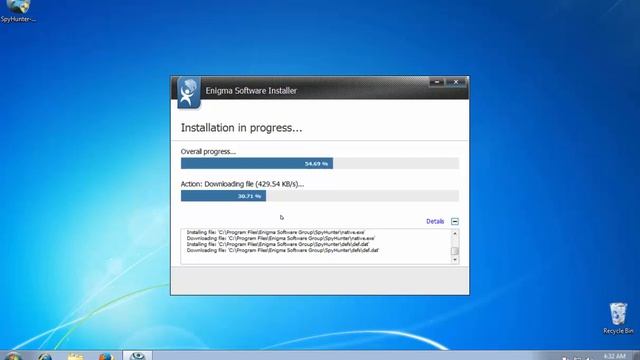Click the Downloading file action progress bar
Image resolution: width=640 pixels, height=360 pixels.
pyautogui.click(x=320, y=196)
